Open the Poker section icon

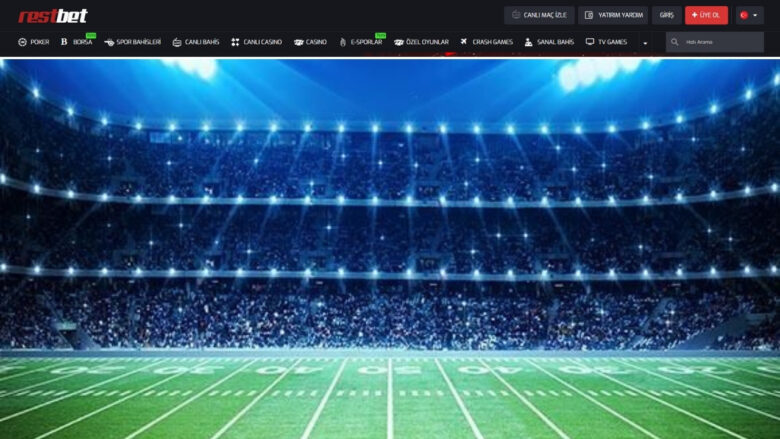22,42
